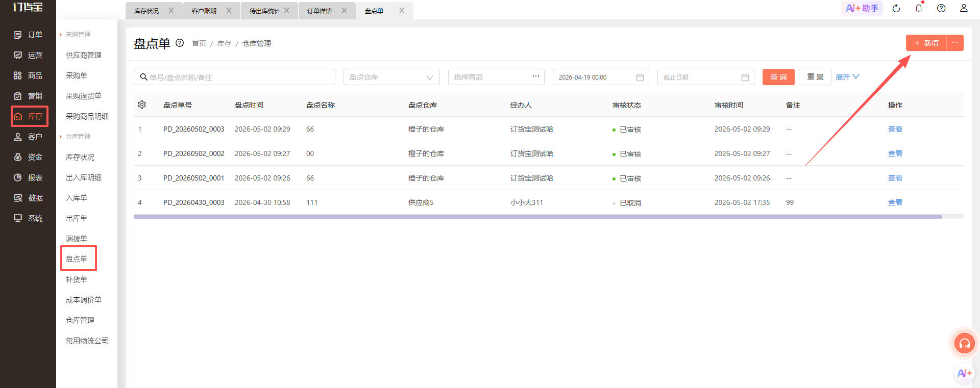Click the 查询 search button
This screenshot has height=388, width=980.
[778, 77]
